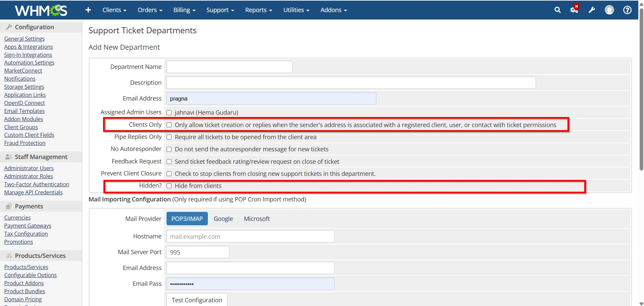Viewport: 644px width, 306px height.
Task: Open Administrator Users link
Action: point(29,168)
